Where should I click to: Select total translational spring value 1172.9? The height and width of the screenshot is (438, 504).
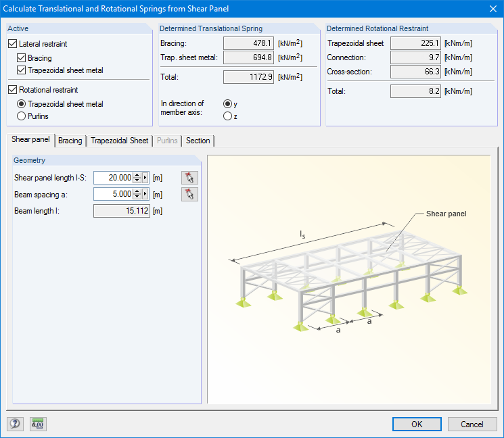pos(248,77)
